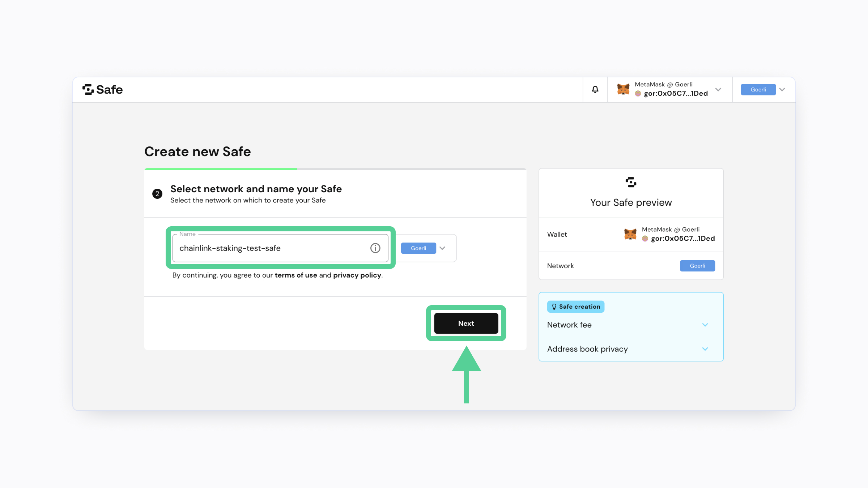Click 'Your Safe preview' heading
The width and height of the screenshot is (868, 488).
[x=631, y=202]
